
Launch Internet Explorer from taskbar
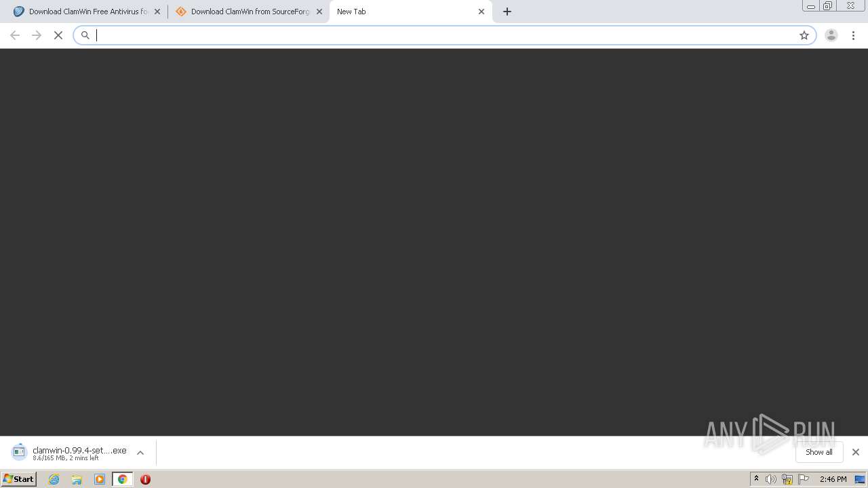pyautogui.click(x=54, y=479)
